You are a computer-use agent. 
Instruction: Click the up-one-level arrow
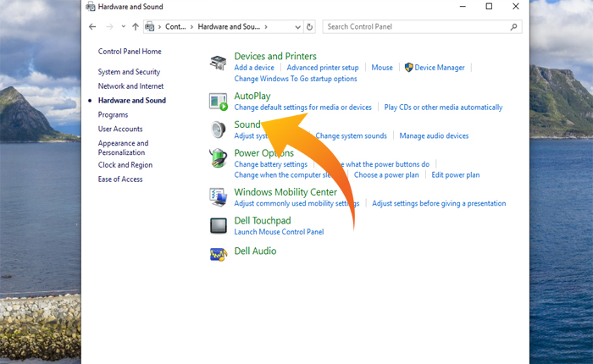(x=136, y=27)
